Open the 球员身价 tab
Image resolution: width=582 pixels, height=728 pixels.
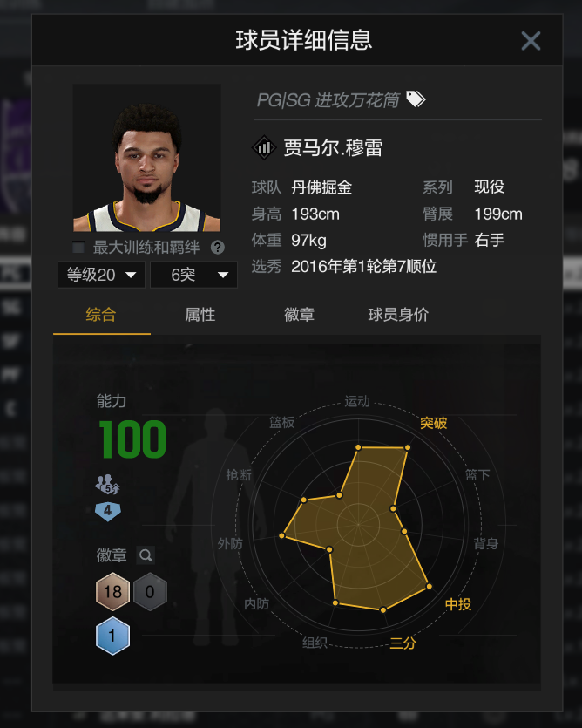click(398, 315)
